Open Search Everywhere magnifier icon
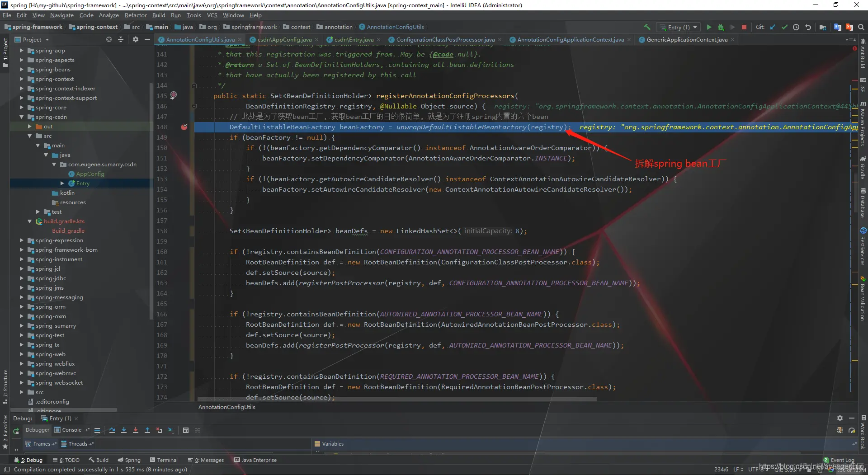The width and height of the screenshot is (868, 475). [x=861, y=27]
